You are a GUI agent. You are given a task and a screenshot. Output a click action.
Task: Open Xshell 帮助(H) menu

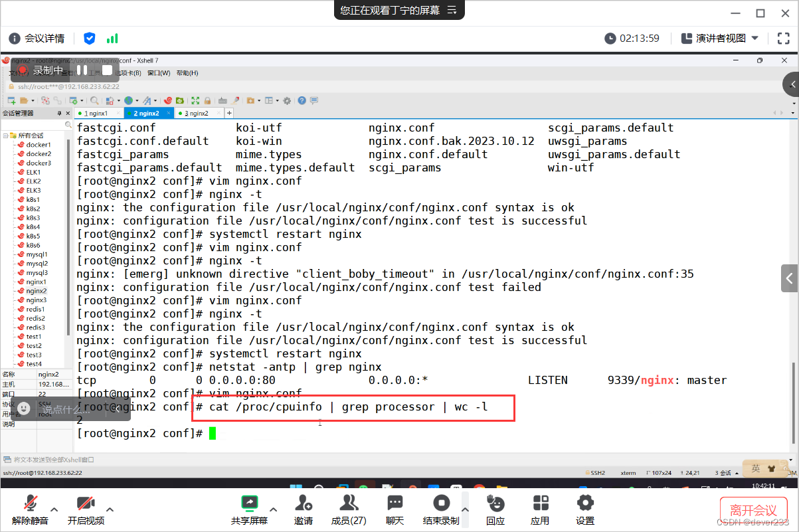187,73
